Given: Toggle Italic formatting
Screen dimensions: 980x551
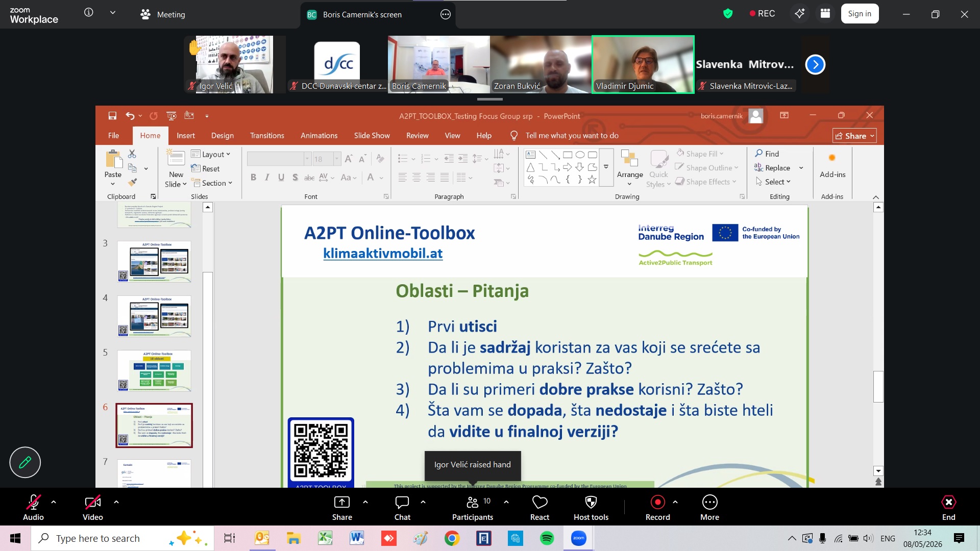Looking at the screenshot, I should pyautogui.click(x=267, y=178).
